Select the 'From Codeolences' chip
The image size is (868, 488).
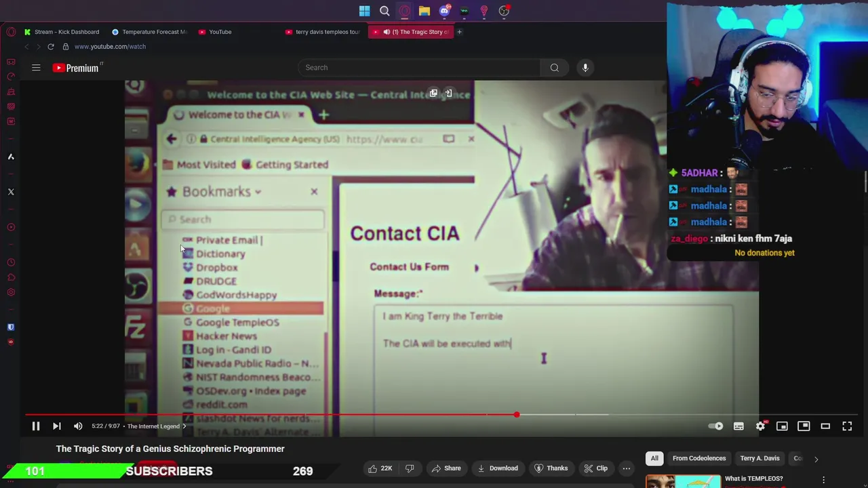[699, 458]
